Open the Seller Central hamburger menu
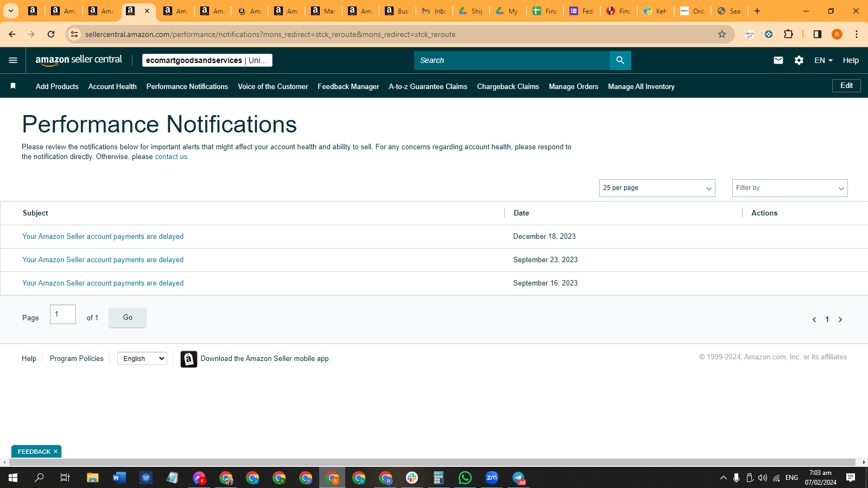 coord(13,60)
